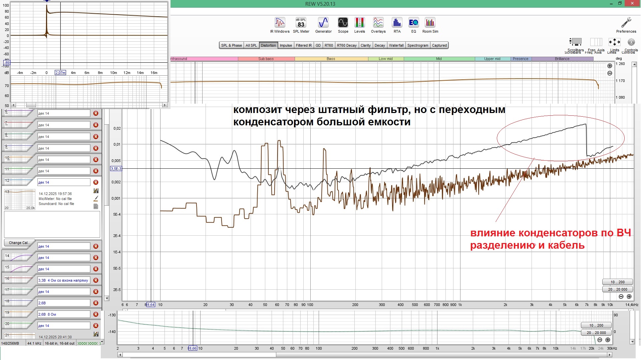The image size is (644, 360).
Task: Edit the '3,3В 4 Ом' measurement name field
Action: click(63, 280)
